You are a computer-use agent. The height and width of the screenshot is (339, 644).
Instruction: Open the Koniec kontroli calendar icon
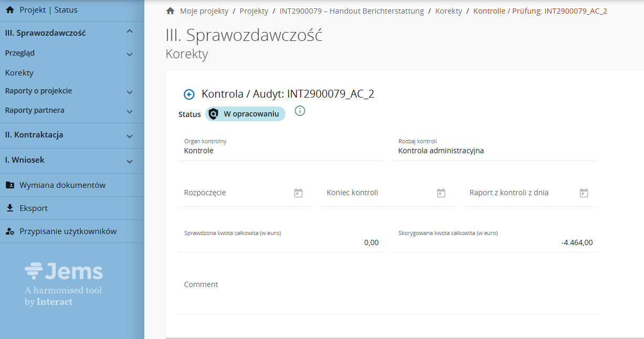pyautogui.click(x=441, y=193)
